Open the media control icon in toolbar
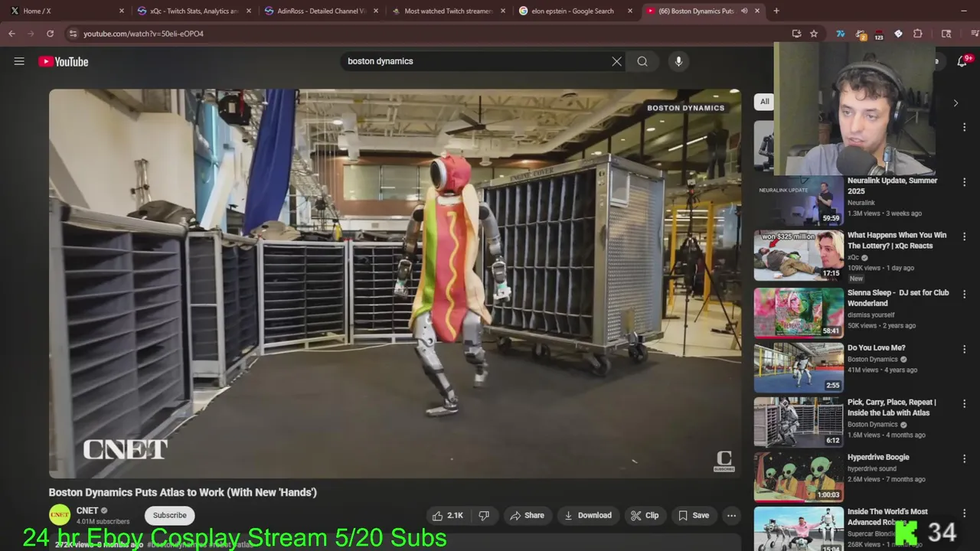The image size is (980, 551). [x=975, y=34]
